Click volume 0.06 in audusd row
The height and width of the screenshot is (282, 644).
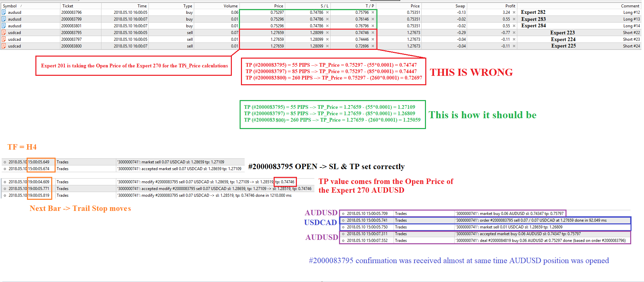coord(235,12)
